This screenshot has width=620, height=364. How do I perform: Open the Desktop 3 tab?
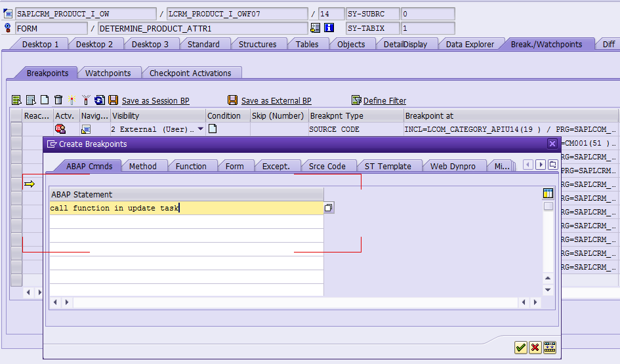pyautogui.click(x=150, y=44)
